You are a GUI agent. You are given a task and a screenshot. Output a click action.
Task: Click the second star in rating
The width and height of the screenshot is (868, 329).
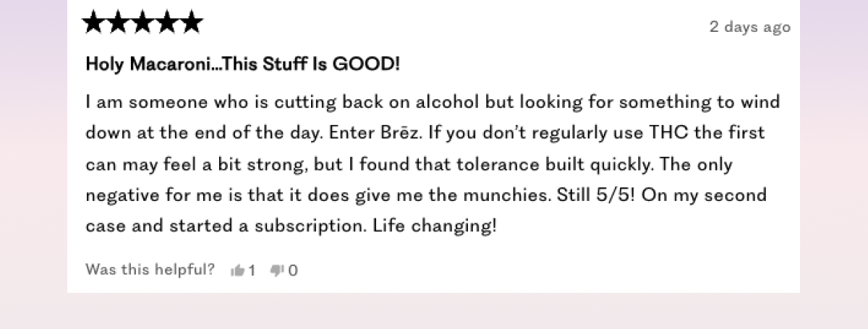(x=119, y=23)
